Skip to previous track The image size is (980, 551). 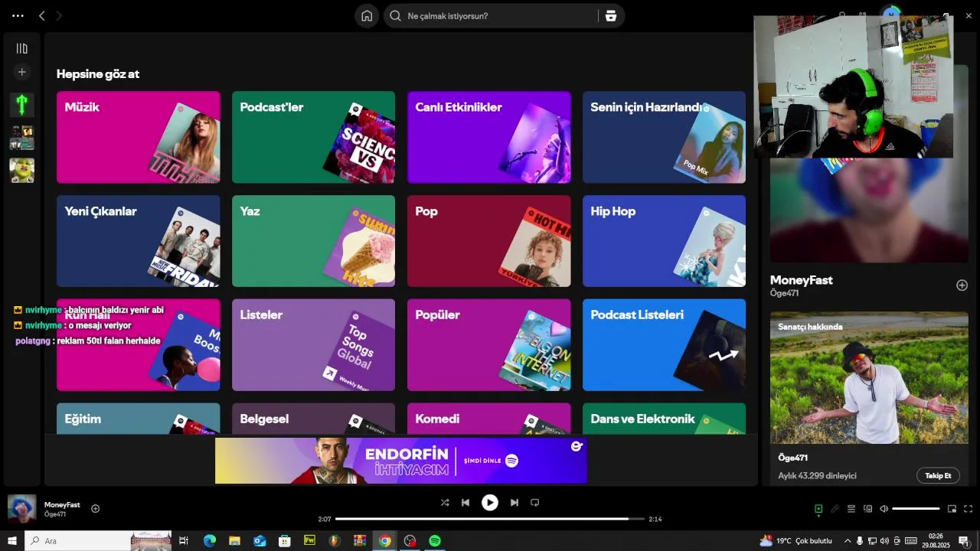(x=465, y=503)
